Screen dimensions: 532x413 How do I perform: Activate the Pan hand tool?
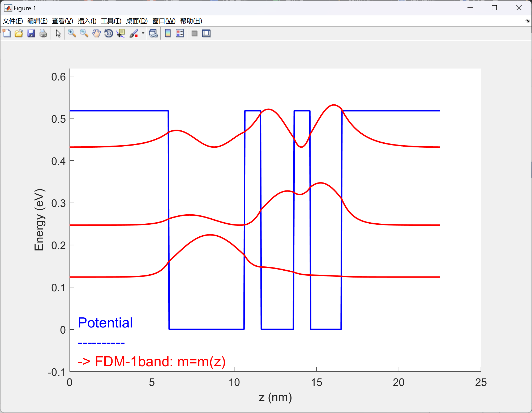point(96,33)
